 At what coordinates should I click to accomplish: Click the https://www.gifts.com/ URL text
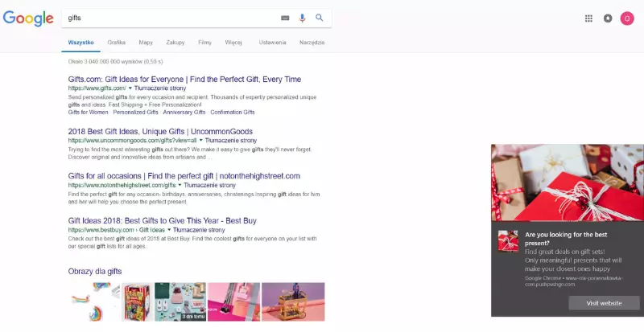(x=97, y=88)
